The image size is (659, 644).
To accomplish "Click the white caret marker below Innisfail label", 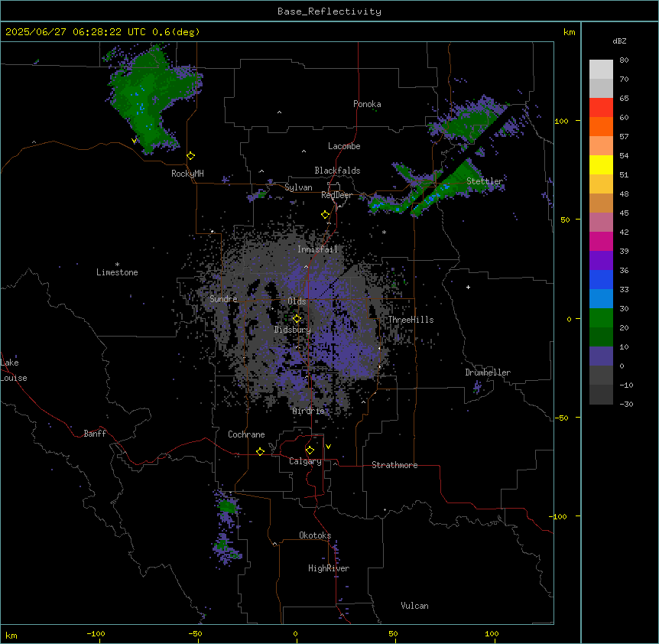I will pos(306,266).
